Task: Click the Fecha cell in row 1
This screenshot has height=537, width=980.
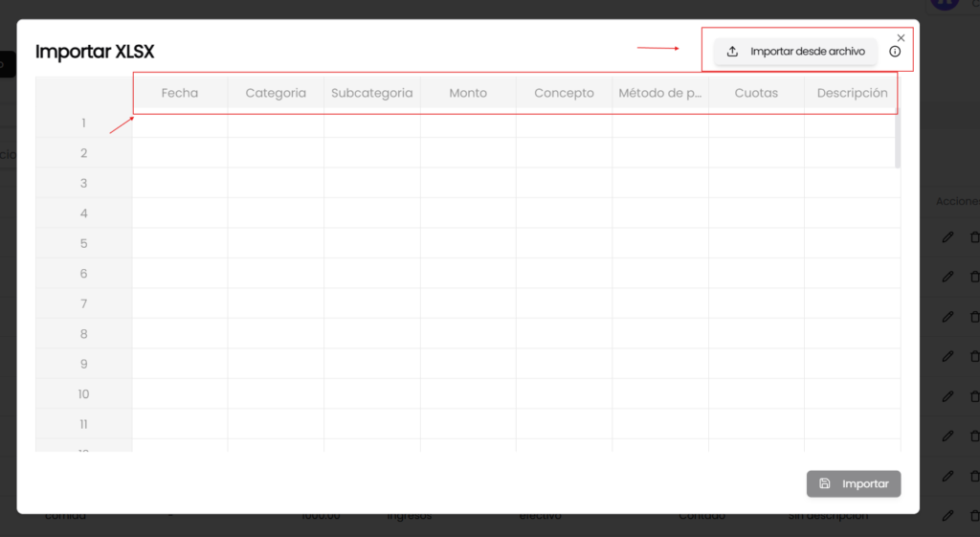Action: tap(180, 123)
